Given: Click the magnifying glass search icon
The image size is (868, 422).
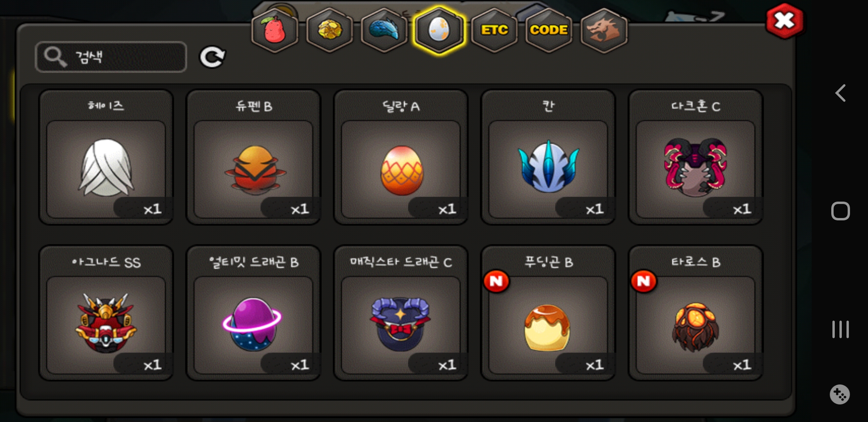Looking at the screenshot, I should click(55, 57).
